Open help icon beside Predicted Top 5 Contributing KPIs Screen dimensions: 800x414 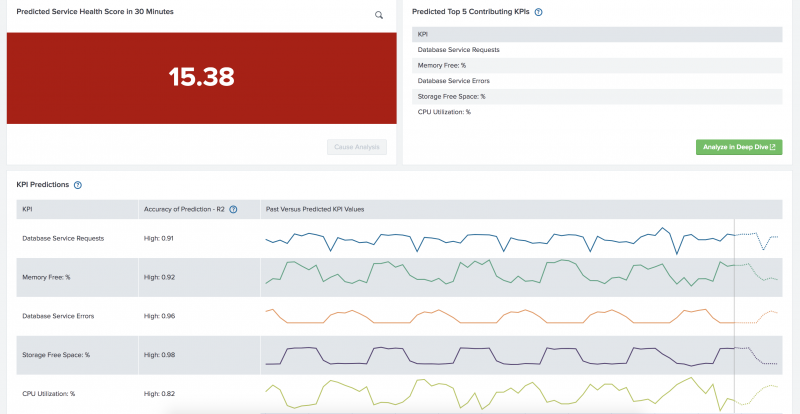click(538, 12)
